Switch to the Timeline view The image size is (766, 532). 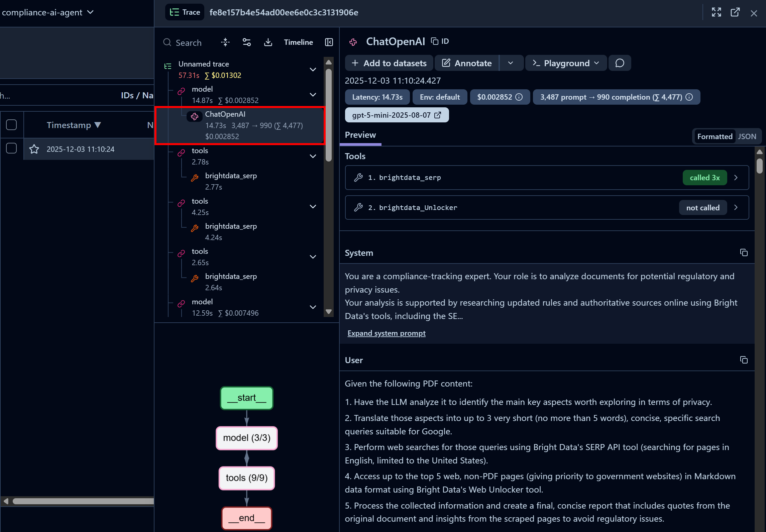coord(298,42)
